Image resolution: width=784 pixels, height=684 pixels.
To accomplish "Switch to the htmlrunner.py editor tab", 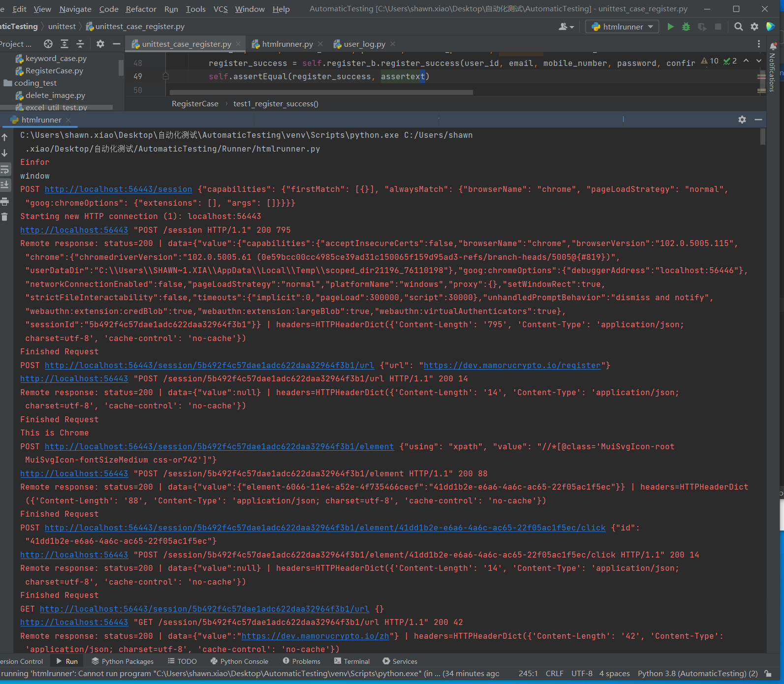I will [287, 44].
